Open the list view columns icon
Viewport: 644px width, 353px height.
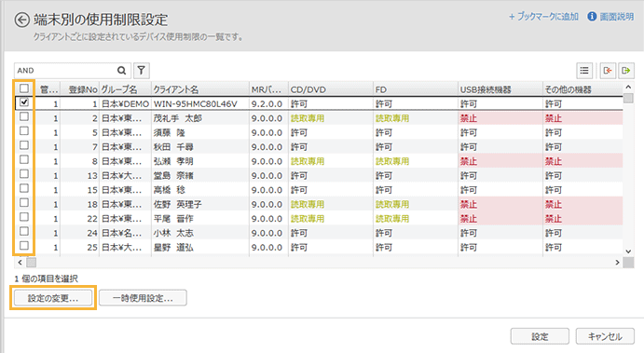click(x=584, y=71)
